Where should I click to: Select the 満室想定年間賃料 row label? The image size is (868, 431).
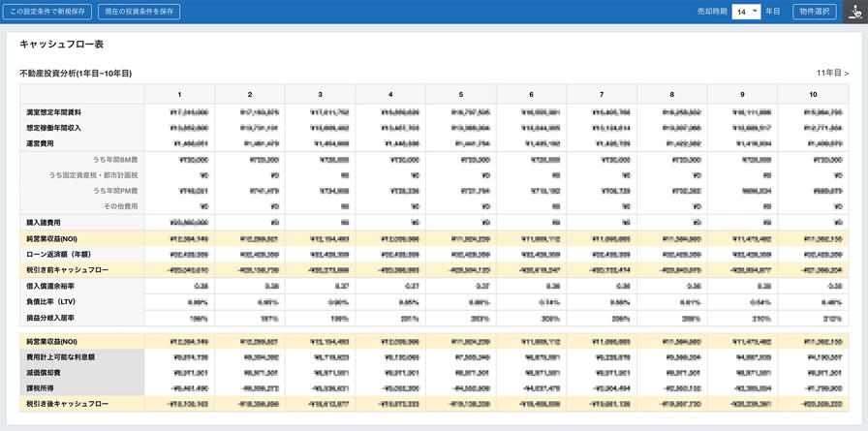point(54,112)
